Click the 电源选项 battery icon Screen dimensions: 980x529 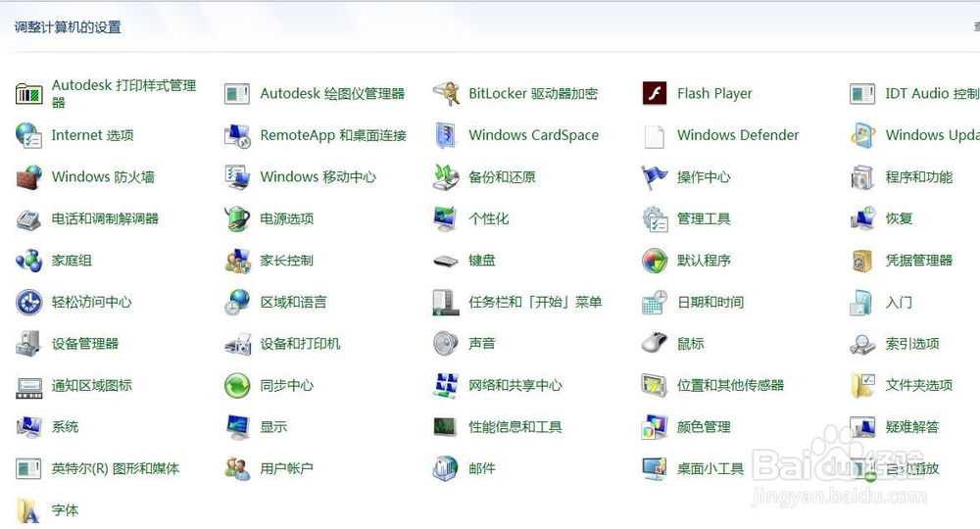pyautogui.click(x=237, y=219)
